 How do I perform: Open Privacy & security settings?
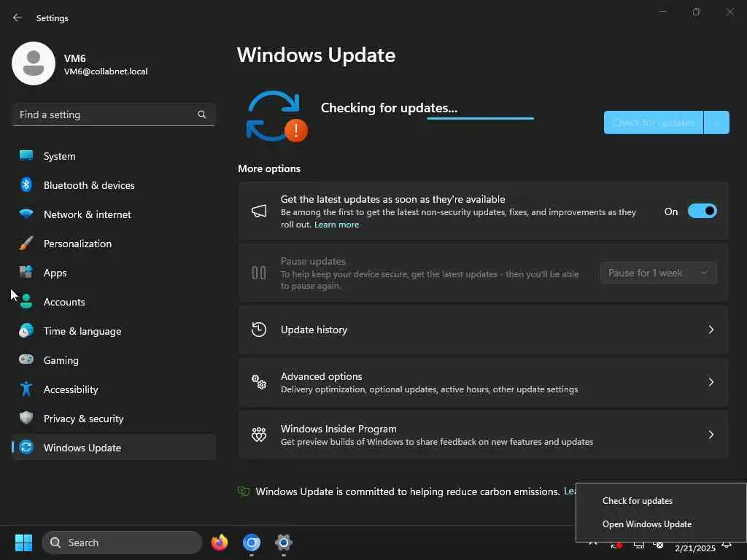click(113, 419)
